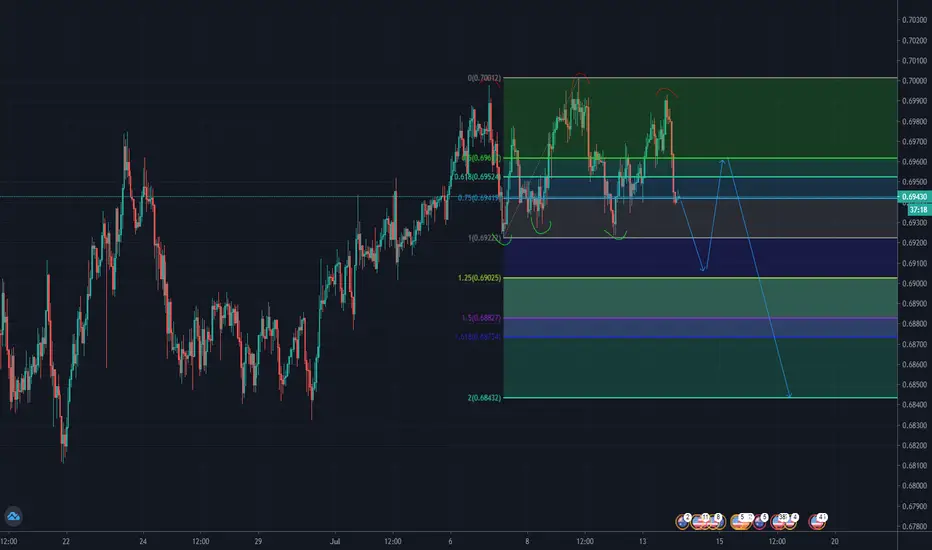
Task: Click price axis value 0.70300
Action: tap(915, 20)
